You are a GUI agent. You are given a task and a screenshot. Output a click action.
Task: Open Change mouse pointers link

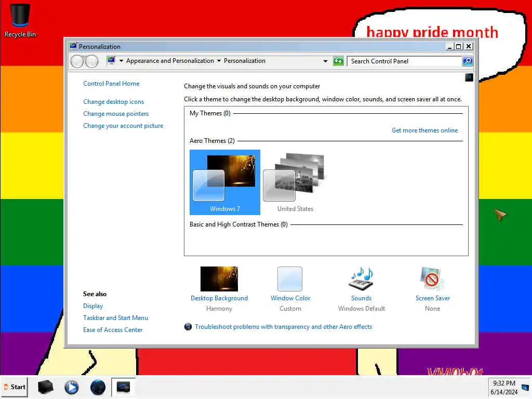(x=116, y=114)
